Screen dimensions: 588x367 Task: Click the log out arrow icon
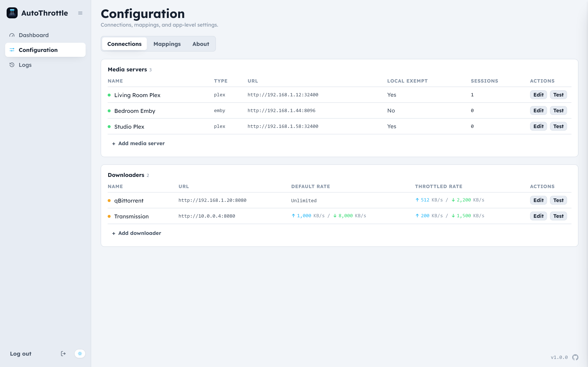point(63,354)
